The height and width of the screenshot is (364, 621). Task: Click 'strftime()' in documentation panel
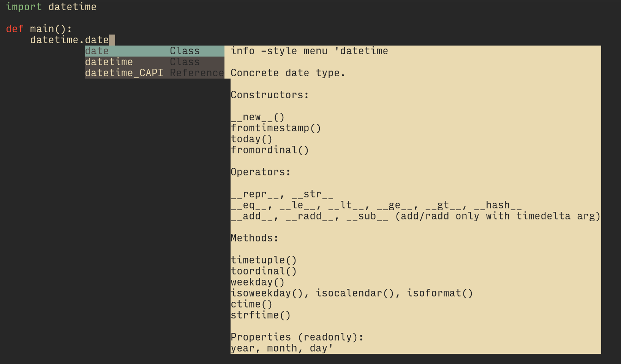pyautogui.click(x=261, y=315)
